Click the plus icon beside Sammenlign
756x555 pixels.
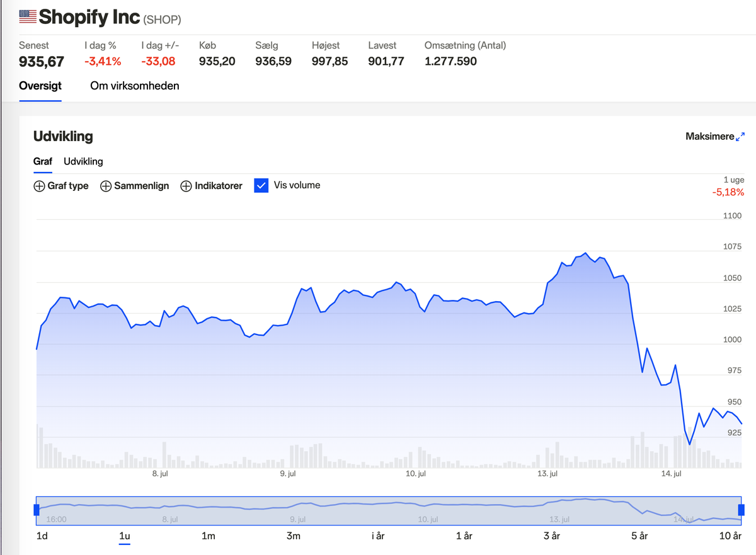tap(106, 186)
